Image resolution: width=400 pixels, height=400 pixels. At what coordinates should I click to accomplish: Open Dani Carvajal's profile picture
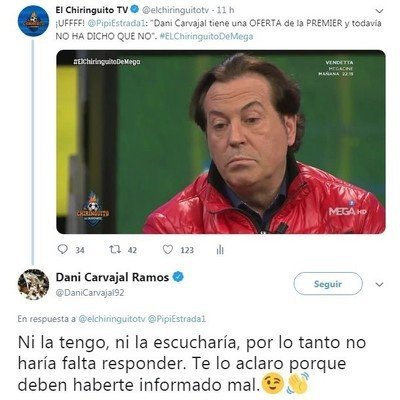(33, 284)
